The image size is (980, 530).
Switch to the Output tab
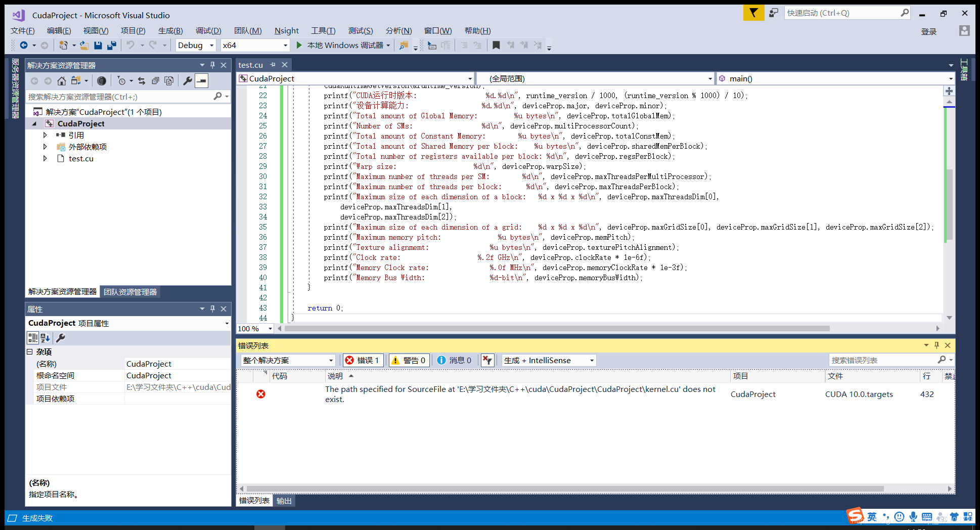pyautogui.click(x=284, y=501)
